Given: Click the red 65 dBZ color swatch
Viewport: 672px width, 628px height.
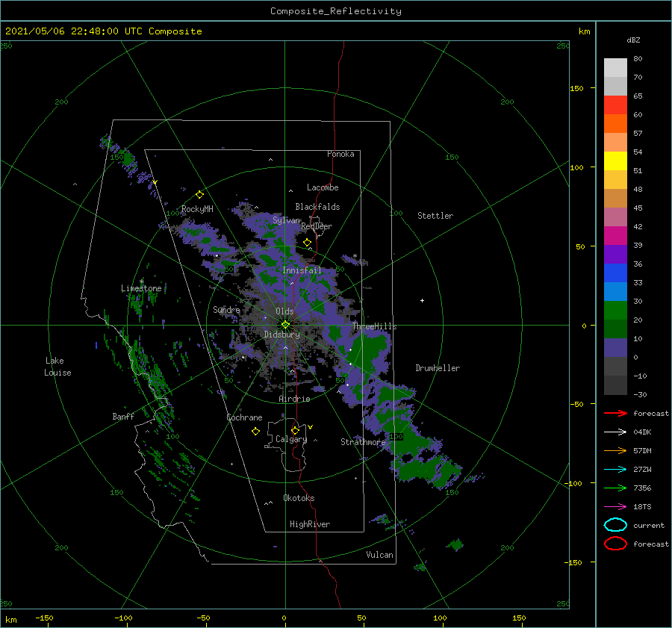Looking at the screenshot, I should tap(615, 105).
